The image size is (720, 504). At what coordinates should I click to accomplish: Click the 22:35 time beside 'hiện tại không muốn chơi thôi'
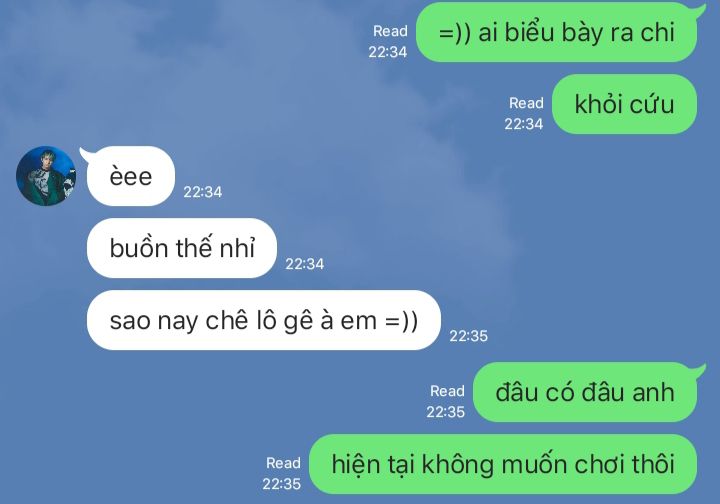coord(281,484)
